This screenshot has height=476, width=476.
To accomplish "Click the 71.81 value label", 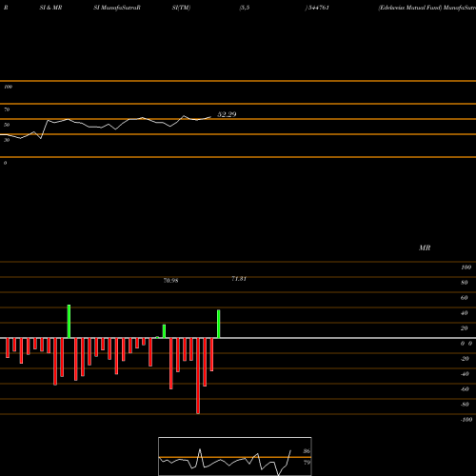I will [x=239, y=279].
